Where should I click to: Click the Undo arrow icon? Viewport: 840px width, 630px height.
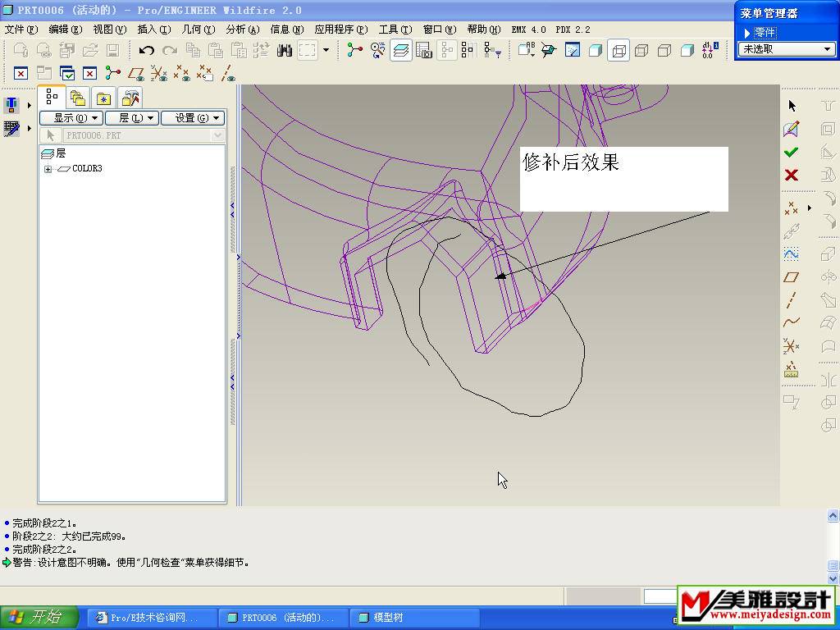pyautogui.click(x=146, y=51)
